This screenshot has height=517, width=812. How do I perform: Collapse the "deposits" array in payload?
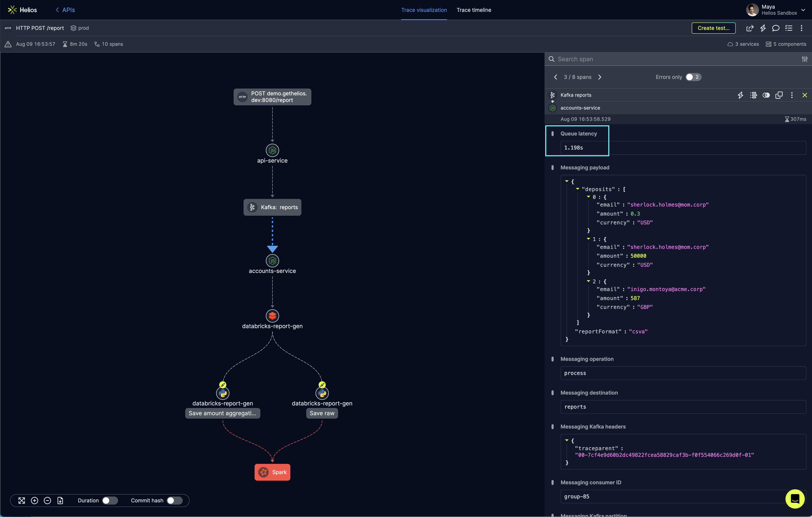(578, 189)
